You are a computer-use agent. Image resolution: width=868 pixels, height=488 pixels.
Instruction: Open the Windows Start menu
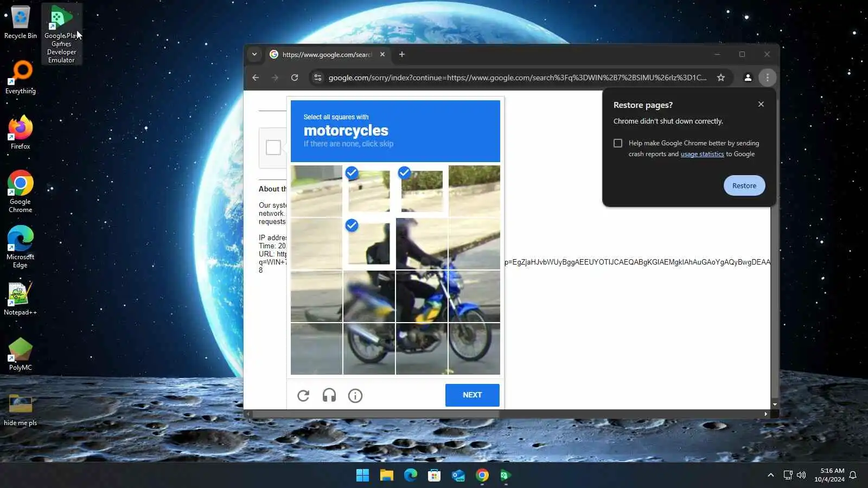coord(362,476)
